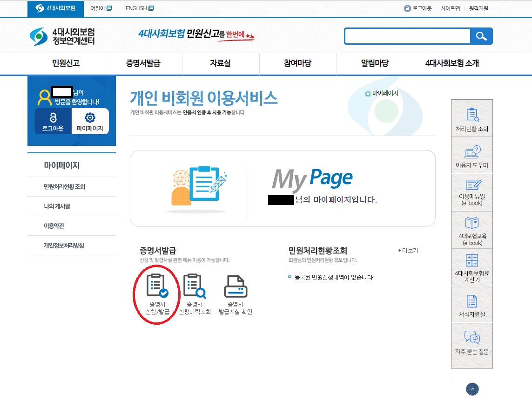Click the 민원신고를 한번에 banner
This screenshot has width=532, height=410.
(196, 34)
